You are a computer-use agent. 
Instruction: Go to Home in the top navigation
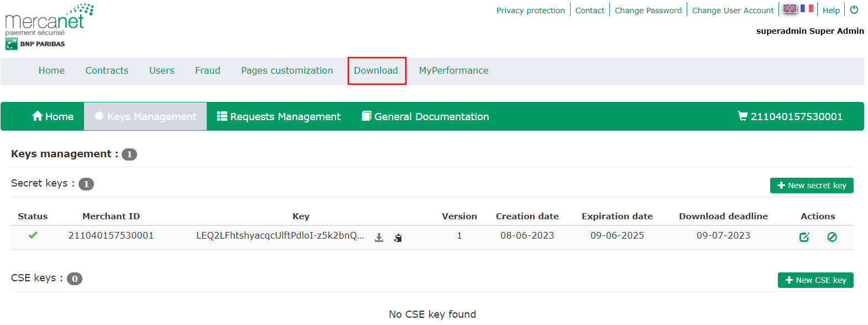[51, 70]
